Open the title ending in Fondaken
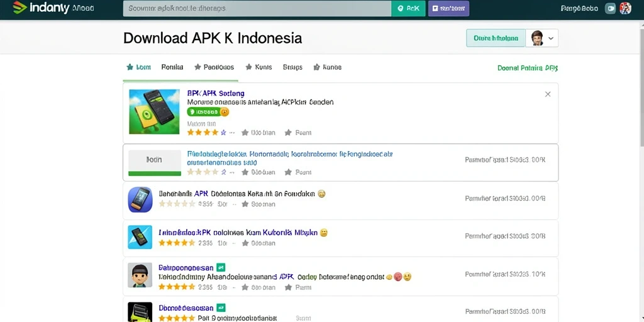 pos(237,194)
